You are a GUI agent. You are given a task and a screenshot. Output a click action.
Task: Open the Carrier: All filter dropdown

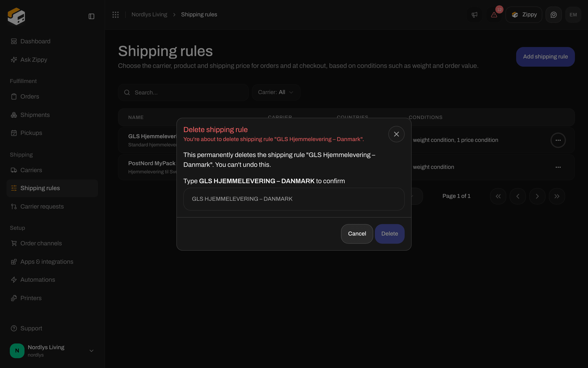276,92
